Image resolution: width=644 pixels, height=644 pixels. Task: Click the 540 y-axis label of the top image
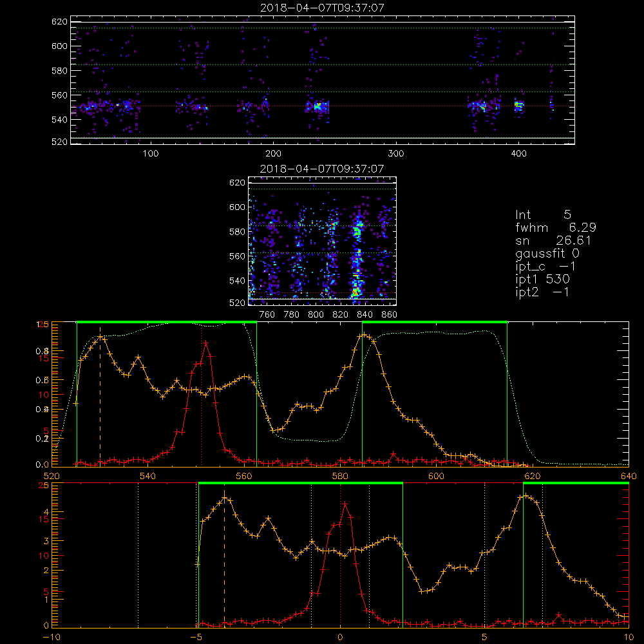59,120
